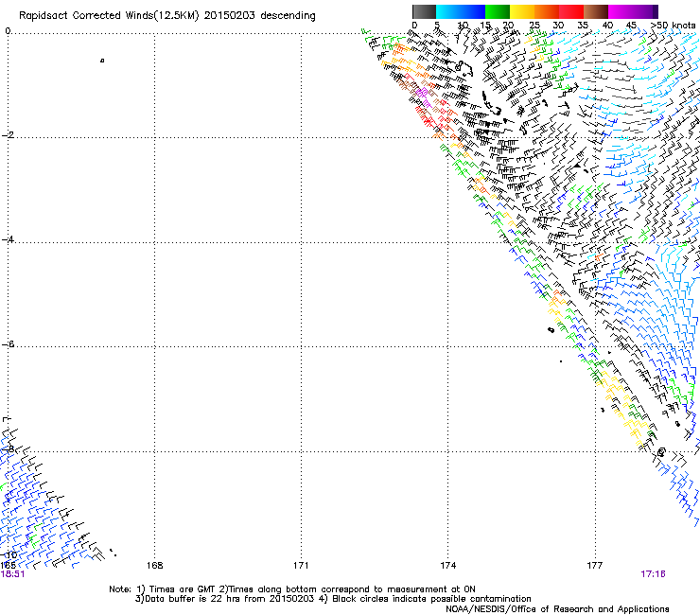The height and width of the screenshot is (615, 700).
Task: Click the '-6' latitude axis label
Action: pyautogui.click(x=8, y=343)
